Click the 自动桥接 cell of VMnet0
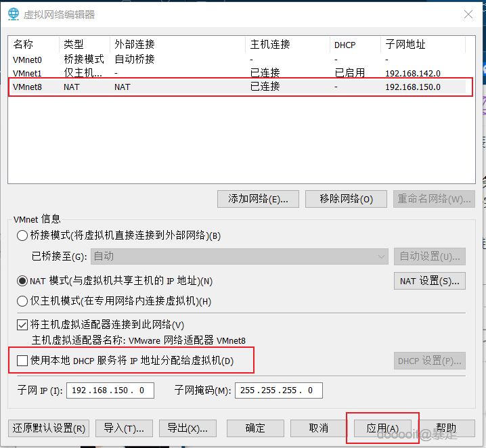The image size is (486, 448). tap(135, 59)
